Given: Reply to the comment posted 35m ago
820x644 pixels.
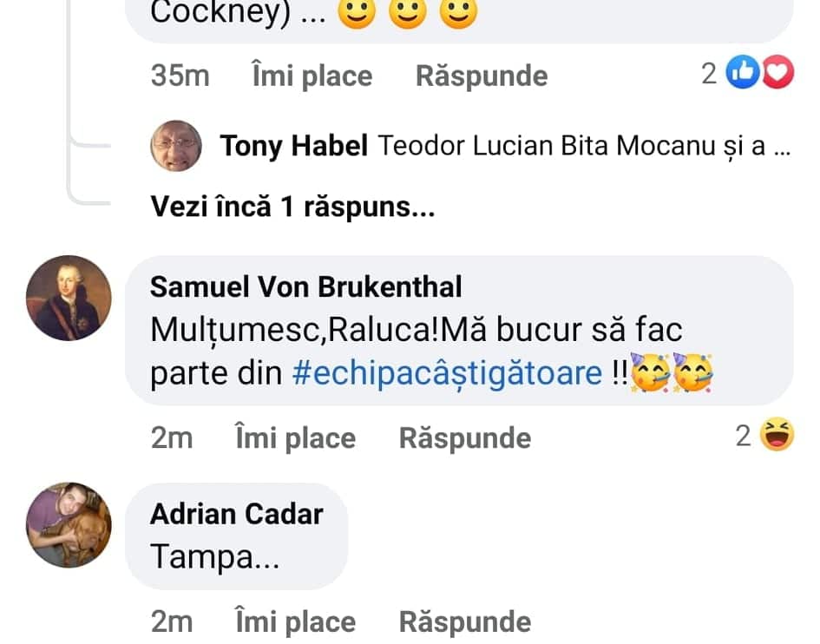Looking at the screenshot, I should click(x=482, y=76).
